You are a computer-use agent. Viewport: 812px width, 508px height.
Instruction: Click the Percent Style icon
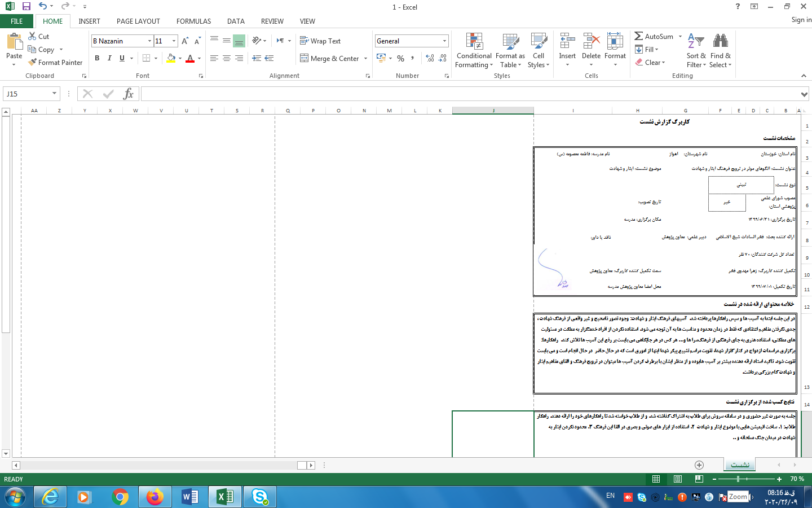400,58
